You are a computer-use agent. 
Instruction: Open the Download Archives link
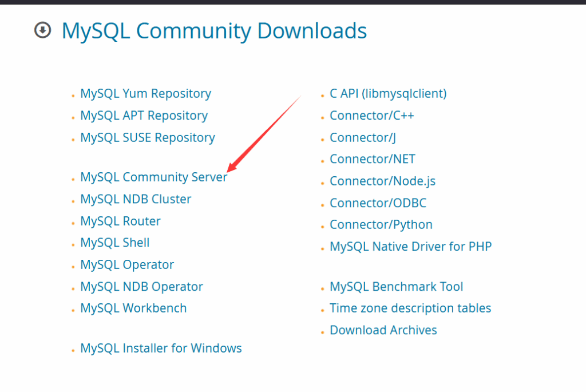point(383,330)
